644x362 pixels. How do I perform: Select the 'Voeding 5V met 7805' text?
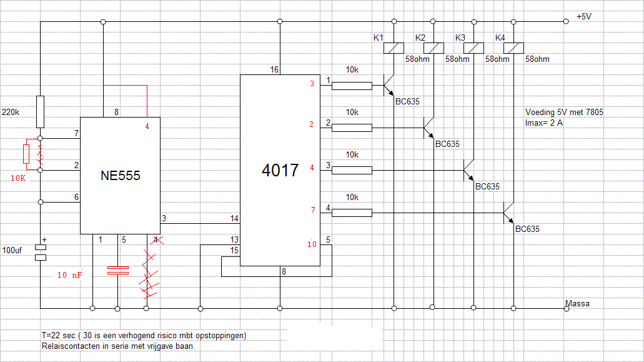(564, 112)
